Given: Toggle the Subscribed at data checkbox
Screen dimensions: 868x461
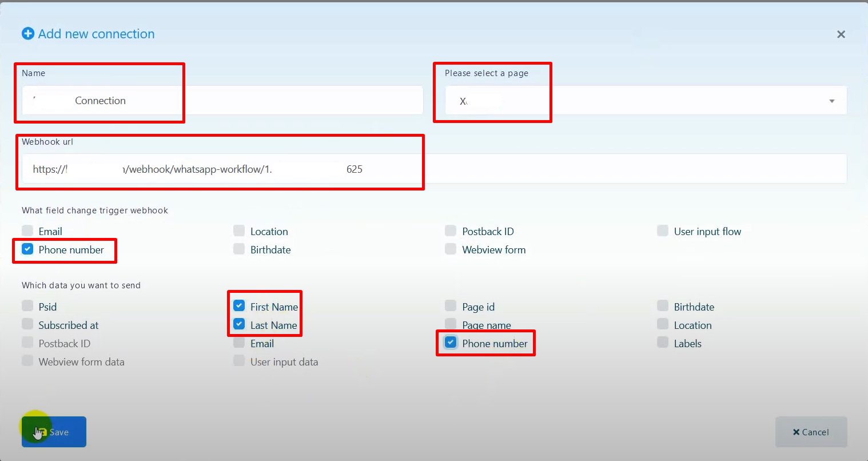Looking at the screenshot, I should (x=27, y=325).
